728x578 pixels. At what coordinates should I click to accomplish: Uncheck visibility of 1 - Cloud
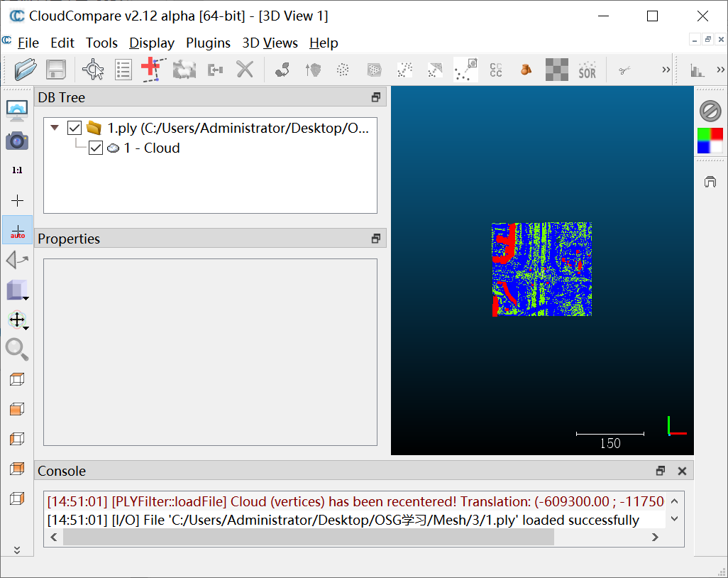tap(96, 148)
